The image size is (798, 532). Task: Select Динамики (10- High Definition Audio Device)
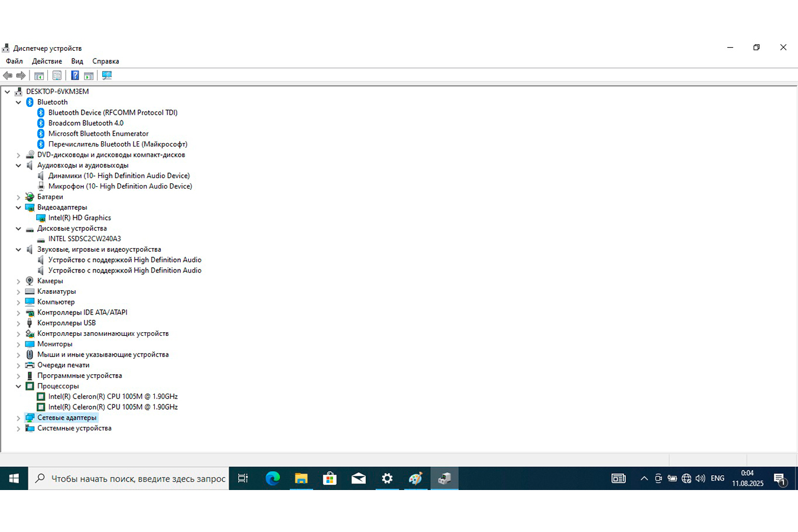119,176
